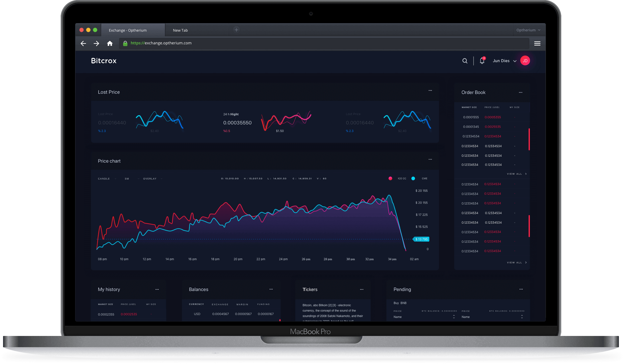Click the JD user avatar
Image resolution: width=624 pixels, height=364 pixels.
525,61
